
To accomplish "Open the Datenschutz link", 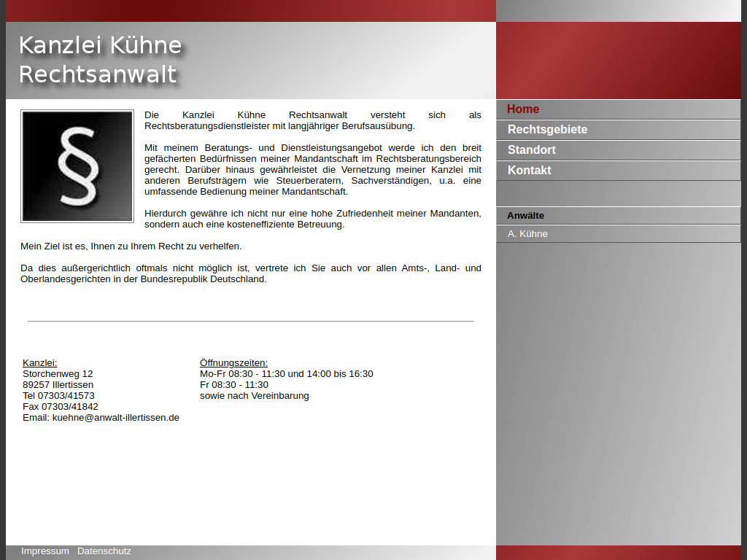I will [x=104, y=551].
